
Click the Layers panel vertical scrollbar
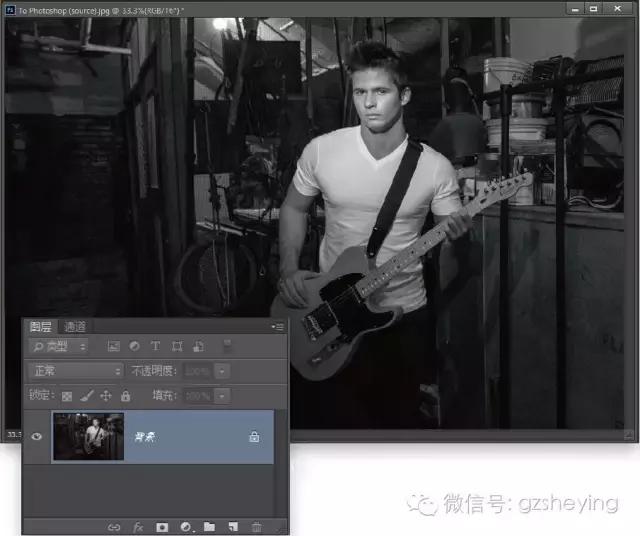pyautogui.click(x=280, y=463)
